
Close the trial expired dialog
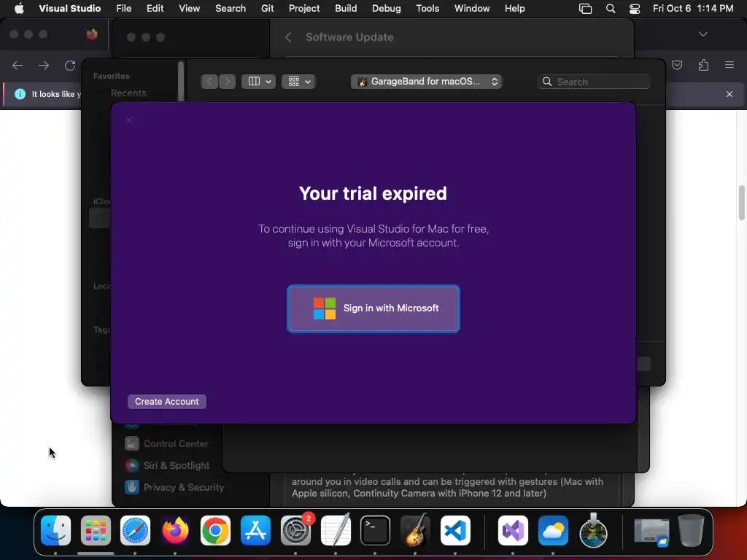pos(128,120)
